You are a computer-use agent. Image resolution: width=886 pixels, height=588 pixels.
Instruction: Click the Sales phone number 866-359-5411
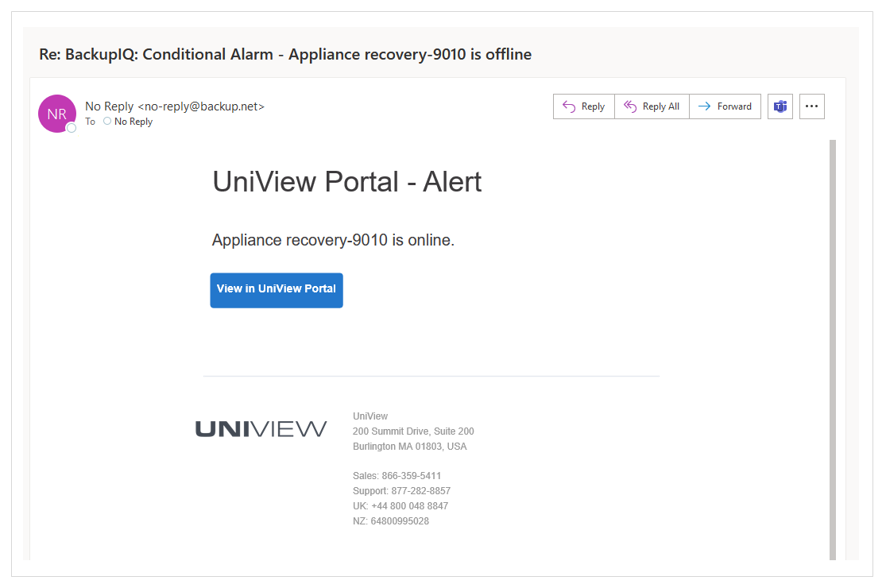pyautogui.click(x=412, y=476)
